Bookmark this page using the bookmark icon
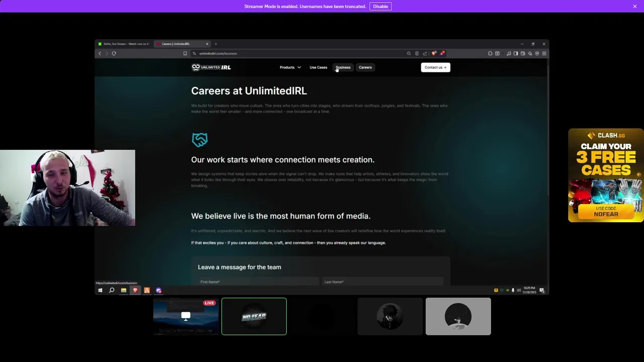This screenshot has width=644, height=362. pyautogui.click(x=185, y=53)
